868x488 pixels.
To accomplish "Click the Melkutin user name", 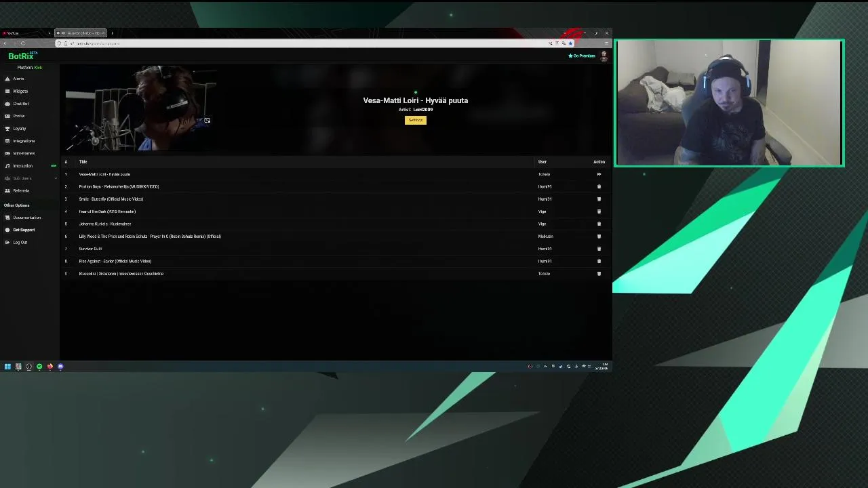I will point(545,237).
